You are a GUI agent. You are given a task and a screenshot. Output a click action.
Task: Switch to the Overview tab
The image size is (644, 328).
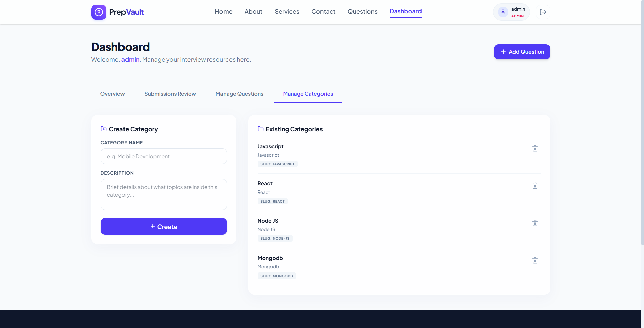click(112, 94)
